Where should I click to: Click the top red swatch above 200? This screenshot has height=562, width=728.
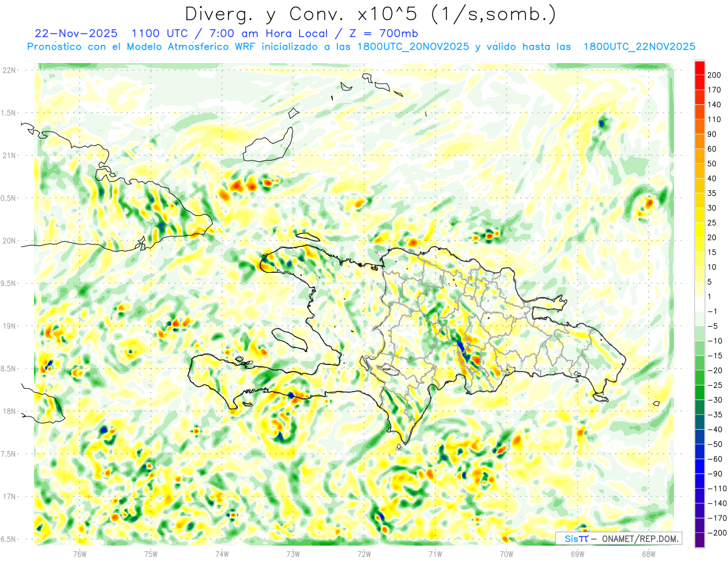click(699, 68)
